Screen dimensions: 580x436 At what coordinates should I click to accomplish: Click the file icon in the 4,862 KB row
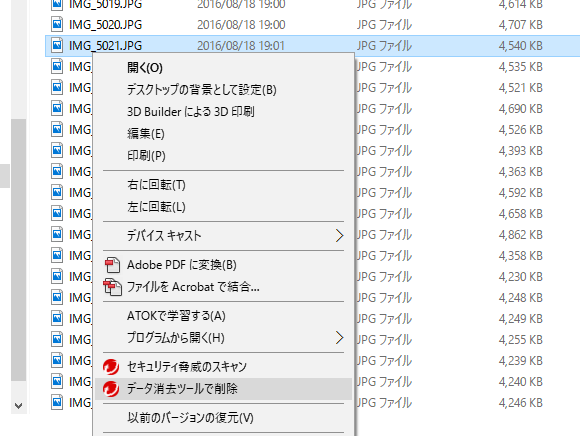click(57, 234)
